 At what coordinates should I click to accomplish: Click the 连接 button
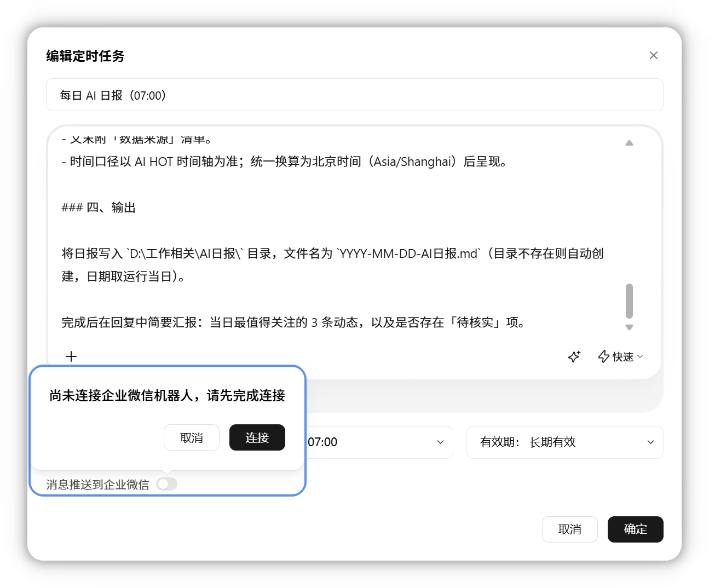[x=257, y=437]
